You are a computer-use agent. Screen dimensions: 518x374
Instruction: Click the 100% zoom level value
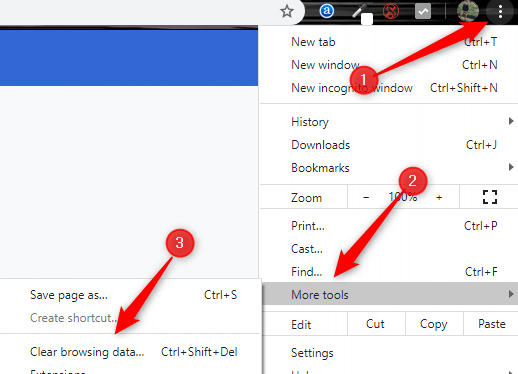coord(403,197)
